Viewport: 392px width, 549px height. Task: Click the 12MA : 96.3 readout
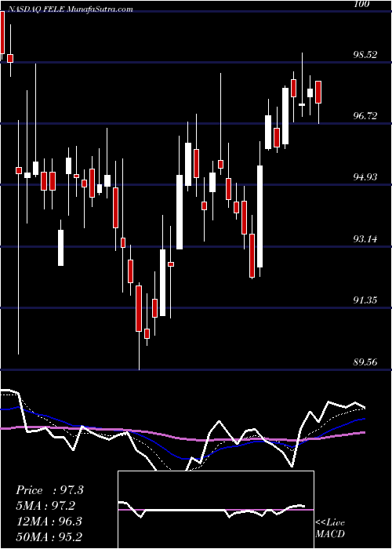coord(49,522)
